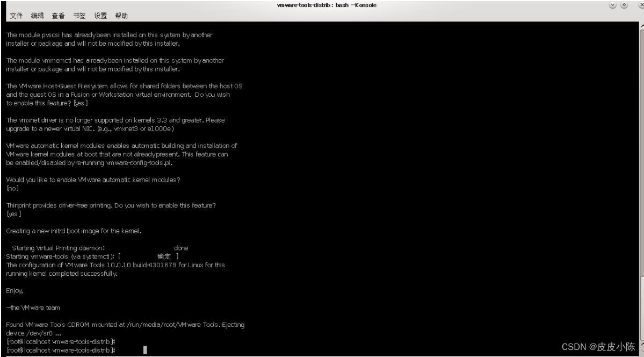Click "Creating a new initrd boot image" line
The height and width of the screenshot is (357, 644).
74,231
